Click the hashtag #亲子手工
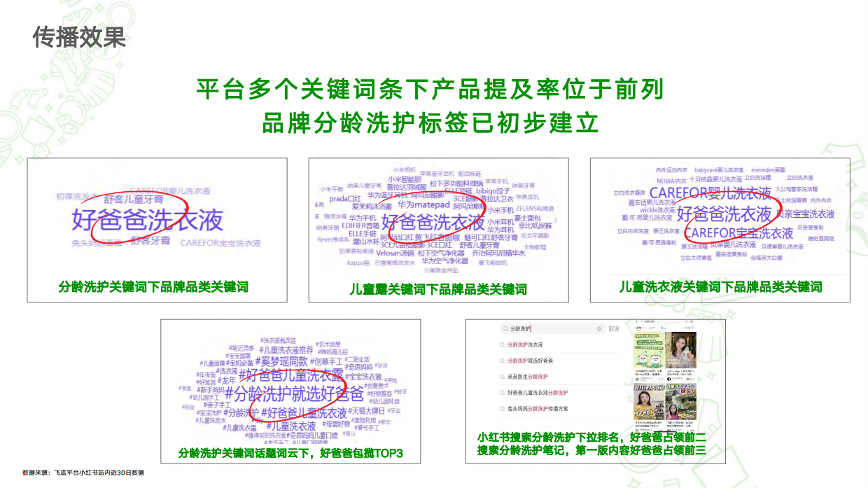Image resolution: width=868 pixels, height=488 pixels. click(x=217, y=405)
